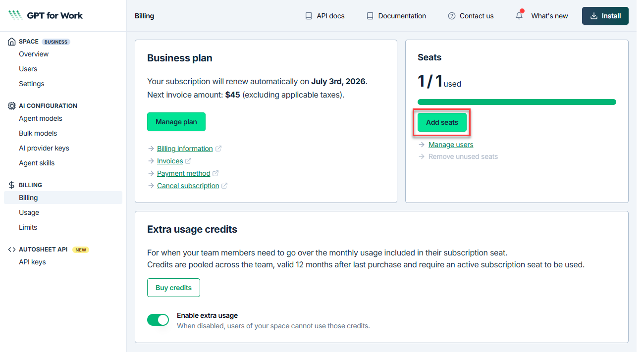Click the external link icon after Invoices
Image resolution: width=644 pixels, height=352 pixels.
(x=188, y=161)
